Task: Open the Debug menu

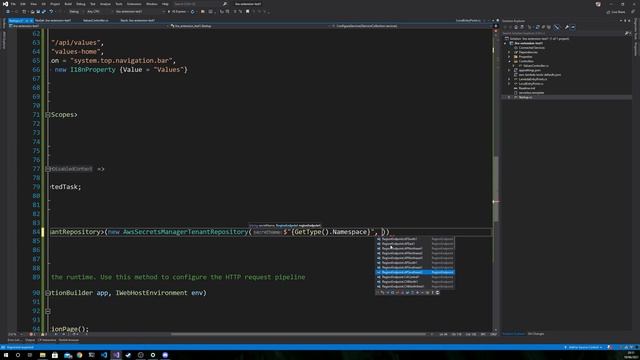Action: tap(81, 4)
